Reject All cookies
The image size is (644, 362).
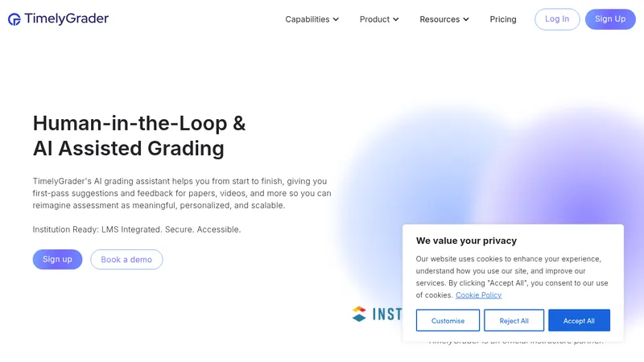[x=514, y=320]
